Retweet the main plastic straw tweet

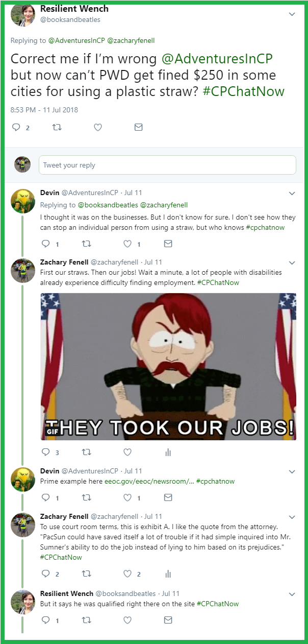(57, 127)
